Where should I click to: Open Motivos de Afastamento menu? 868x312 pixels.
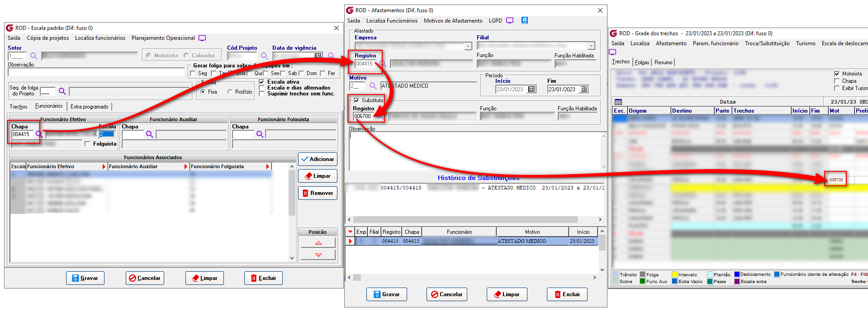pyautogui.click(x=453, y=21)
